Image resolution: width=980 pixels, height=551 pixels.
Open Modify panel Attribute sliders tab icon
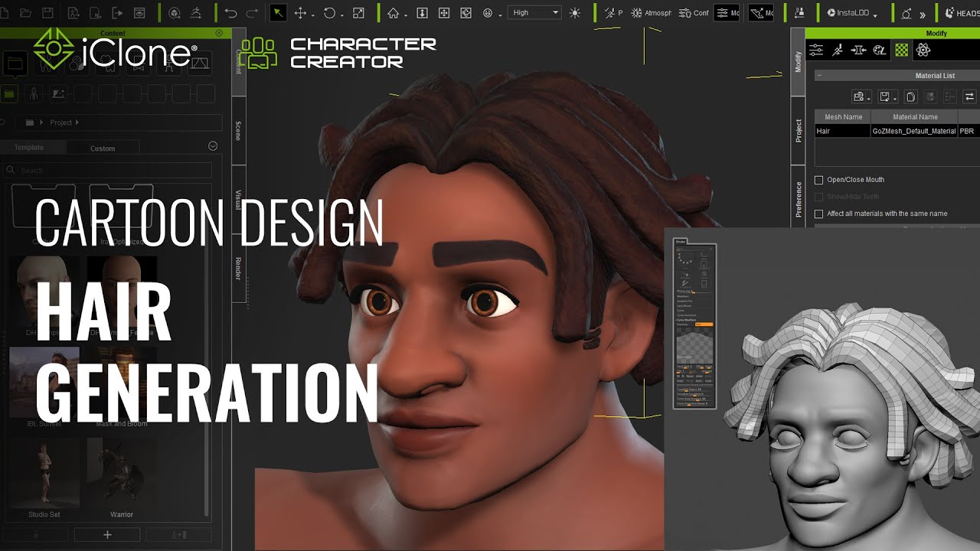[816, 50]
